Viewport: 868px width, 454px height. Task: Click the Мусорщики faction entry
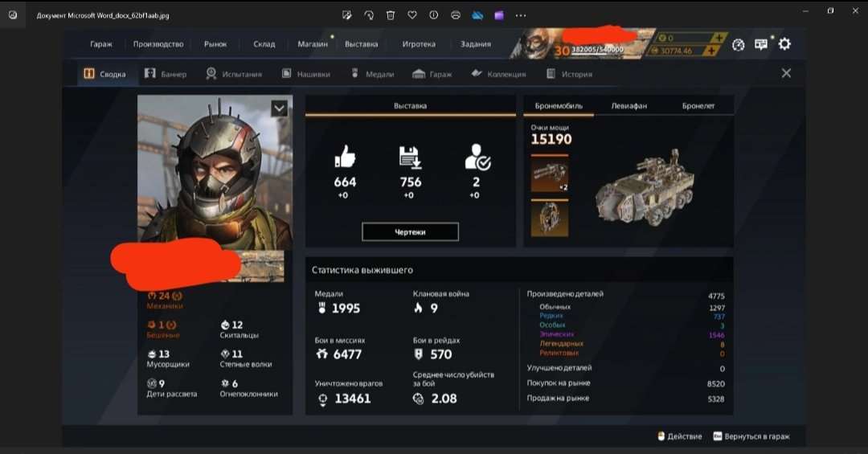(168, 358)
